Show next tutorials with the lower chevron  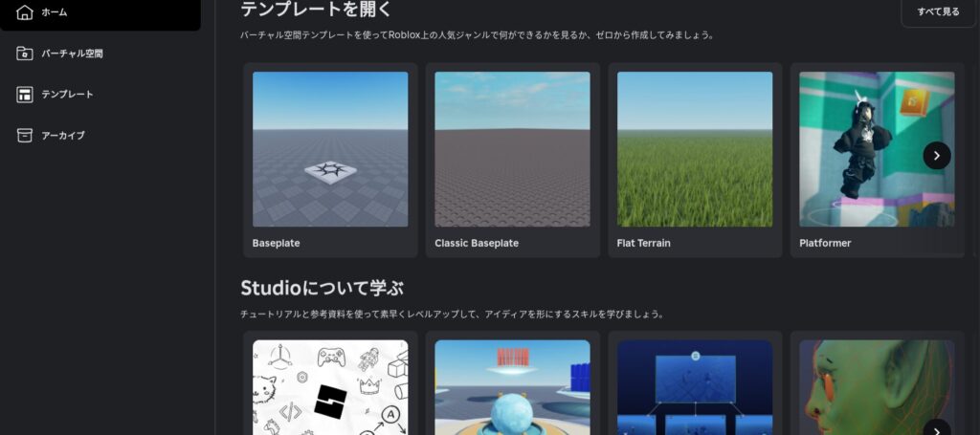pyautogui.click(x=936, y=429)
